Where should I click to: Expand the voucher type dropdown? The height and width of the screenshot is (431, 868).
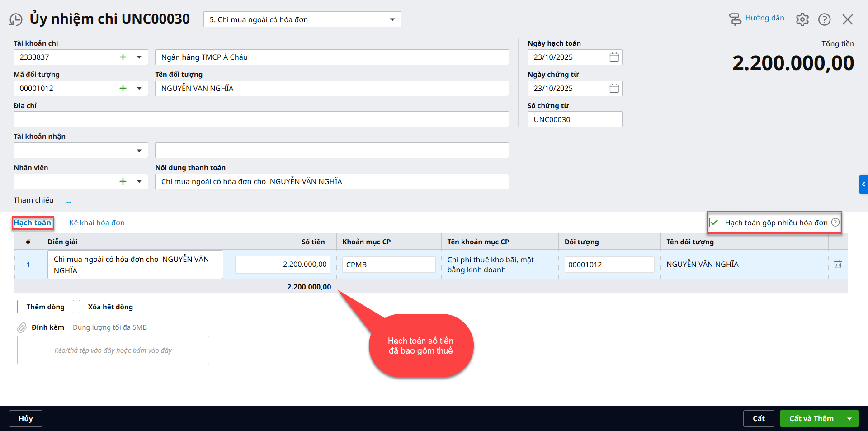pos(392,19)
